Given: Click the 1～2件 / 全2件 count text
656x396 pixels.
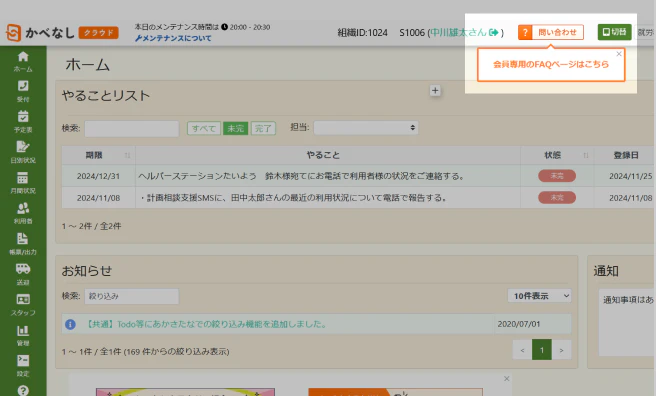Looking at the screenshot, I should click(92, 226).
